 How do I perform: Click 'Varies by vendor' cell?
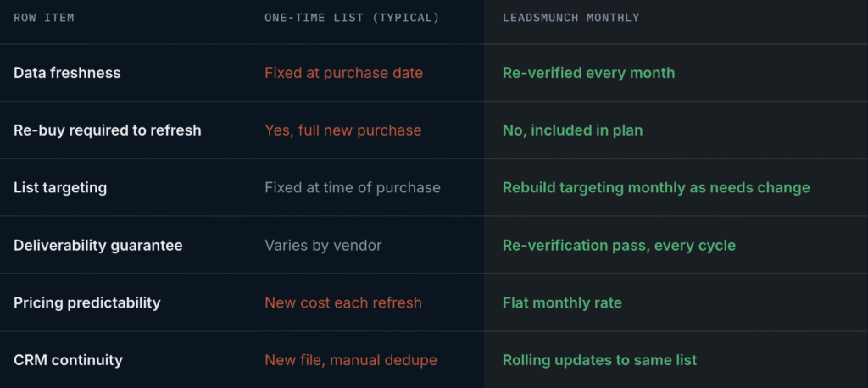pyautogui.click(x=323, y=245)
